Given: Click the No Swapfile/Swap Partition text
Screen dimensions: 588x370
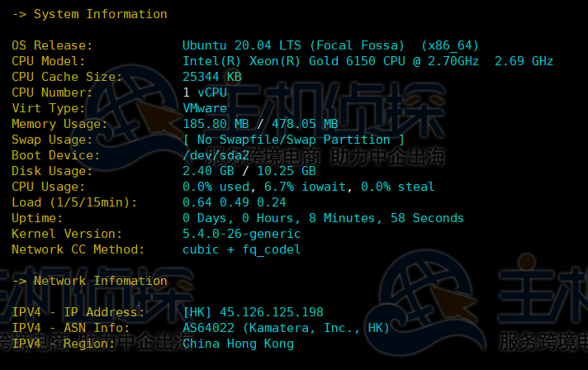Looking at the screenshot, I should coord(293,140).
